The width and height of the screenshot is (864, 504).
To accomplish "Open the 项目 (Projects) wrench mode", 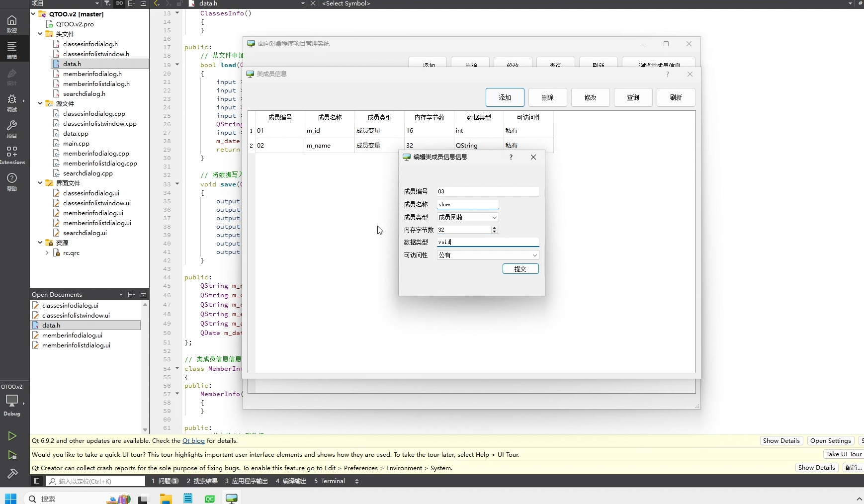I will 12,129.
